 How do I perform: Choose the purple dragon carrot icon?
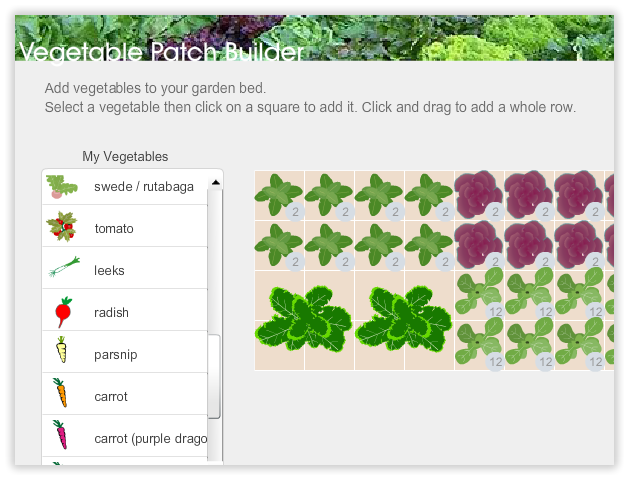pyautogui.click(x=62, y=438)
